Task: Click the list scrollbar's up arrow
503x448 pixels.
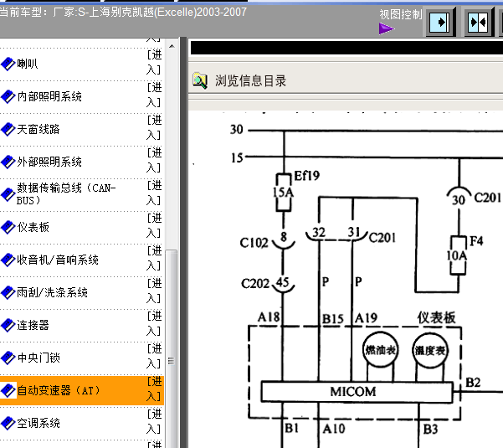Action: point(172,46)
